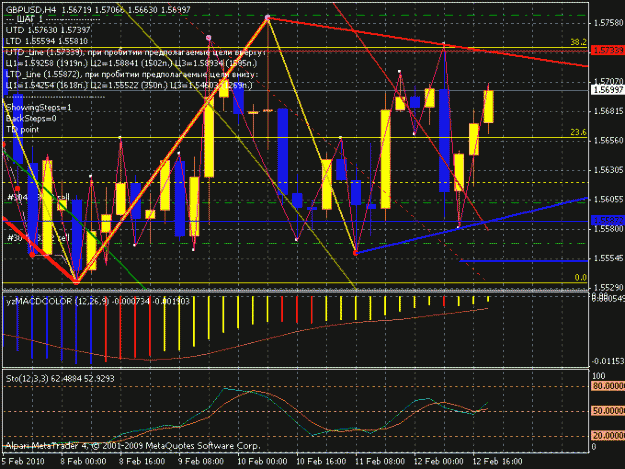Click the 'UTD 1.57630 1.57397' label
This screenshot has height=469, width=625.
coord(48,30)
